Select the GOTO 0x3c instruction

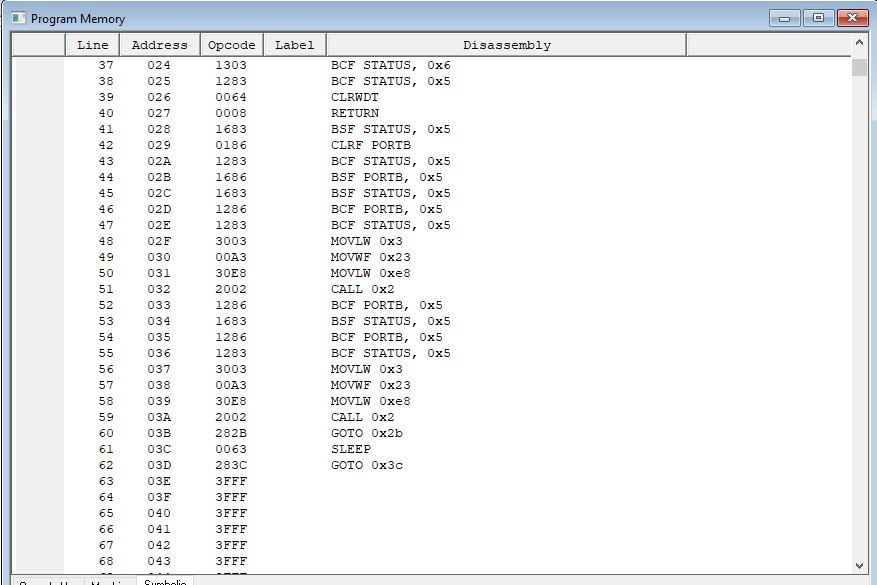(367, 465)
